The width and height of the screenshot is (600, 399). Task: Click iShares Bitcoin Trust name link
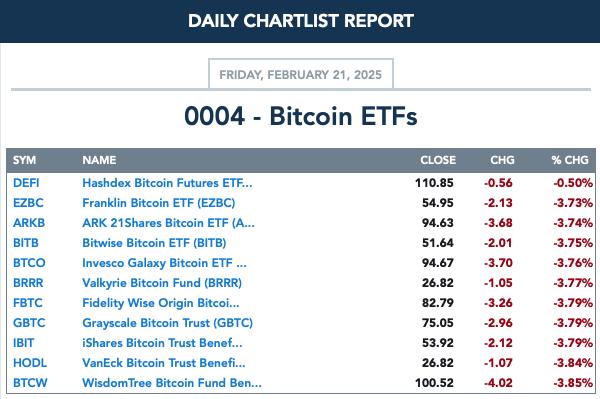pyautogui.click(x=162, y=343)
